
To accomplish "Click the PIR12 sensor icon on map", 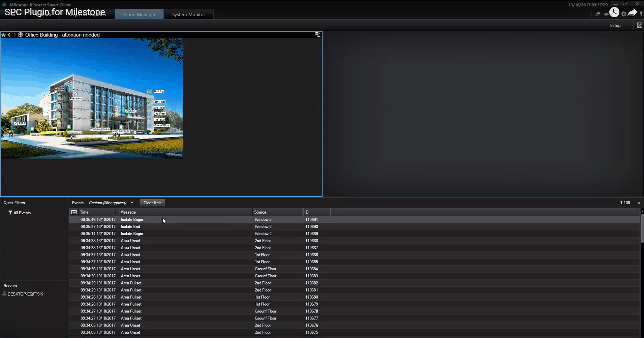I will click(x=126, y=111).
